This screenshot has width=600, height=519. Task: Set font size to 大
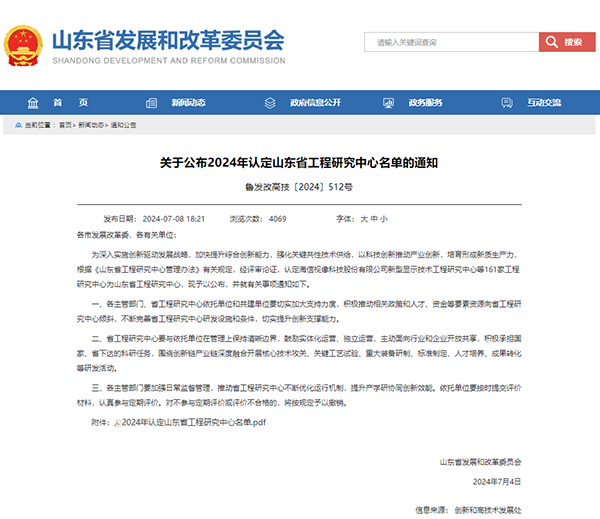366,218
